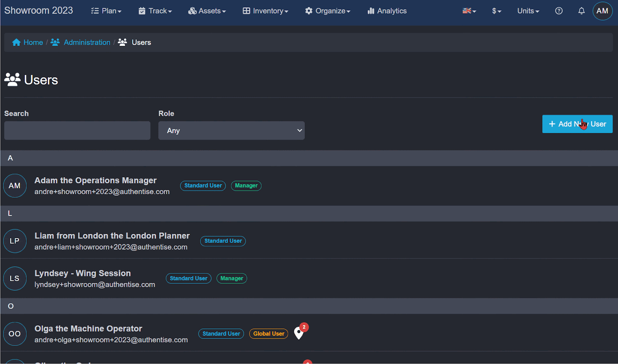Click Adam's Manager badge
Screen dimensions: 618x364
[246, 186]
